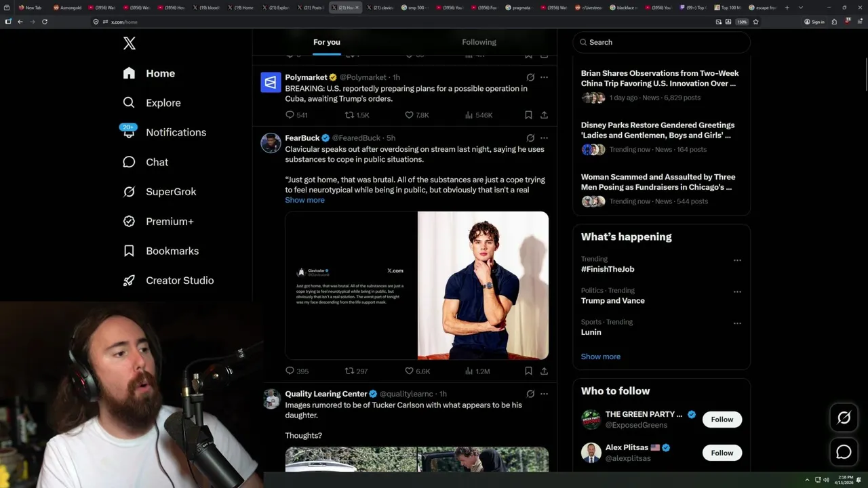
Task: Follow Alex Plitsas account
Action: coord(722,453)
